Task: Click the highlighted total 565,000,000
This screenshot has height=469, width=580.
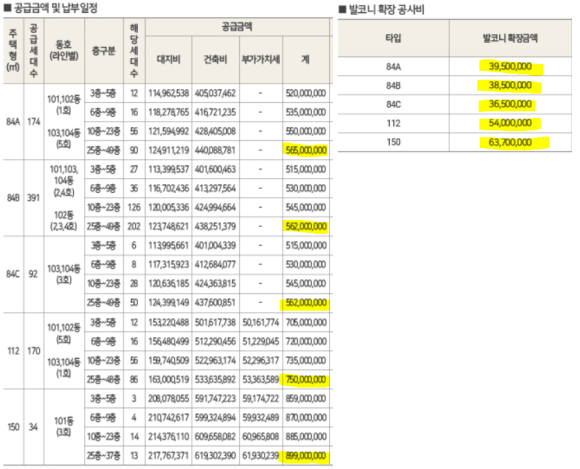Action: click(306, 150)
